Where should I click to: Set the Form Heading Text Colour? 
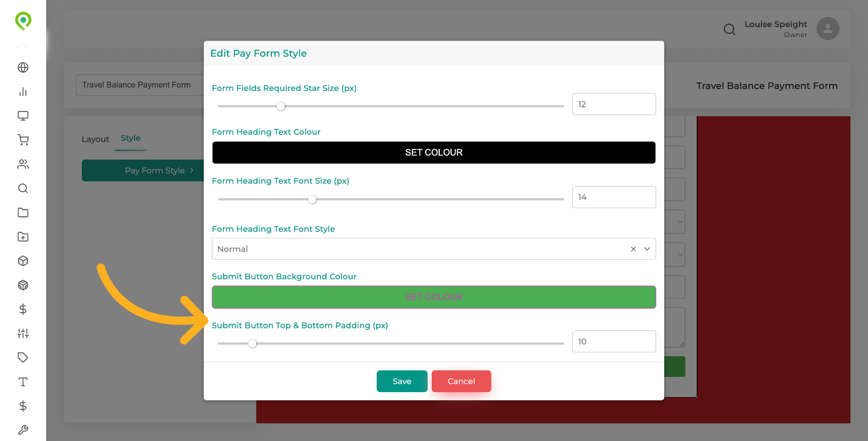click(434, 152)
